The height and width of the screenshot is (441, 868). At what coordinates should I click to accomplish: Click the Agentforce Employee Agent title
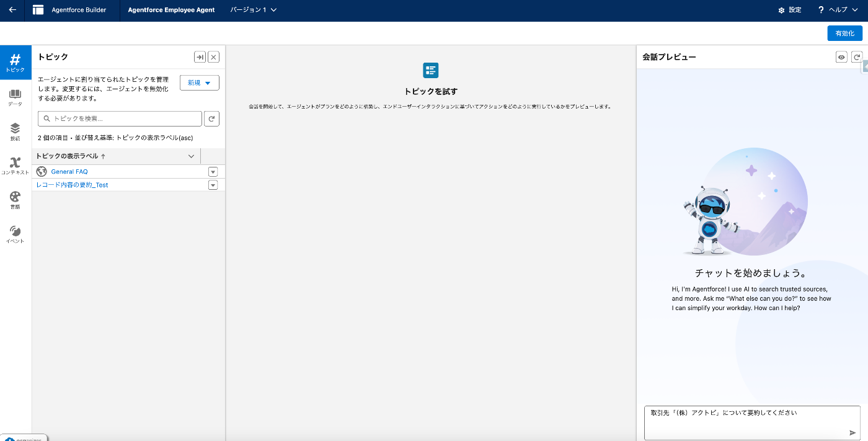(171, 10)
